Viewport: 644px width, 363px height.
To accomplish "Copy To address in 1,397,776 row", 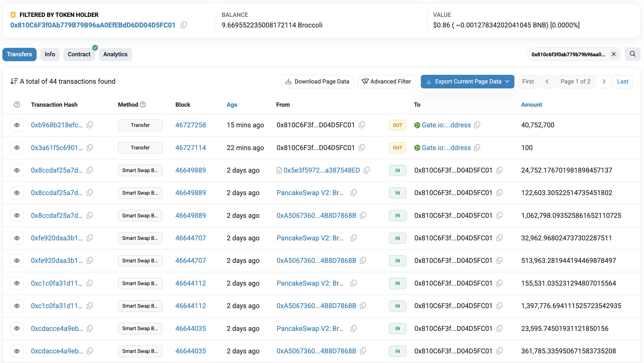I will pyautogui.click(x=499, y=305).
